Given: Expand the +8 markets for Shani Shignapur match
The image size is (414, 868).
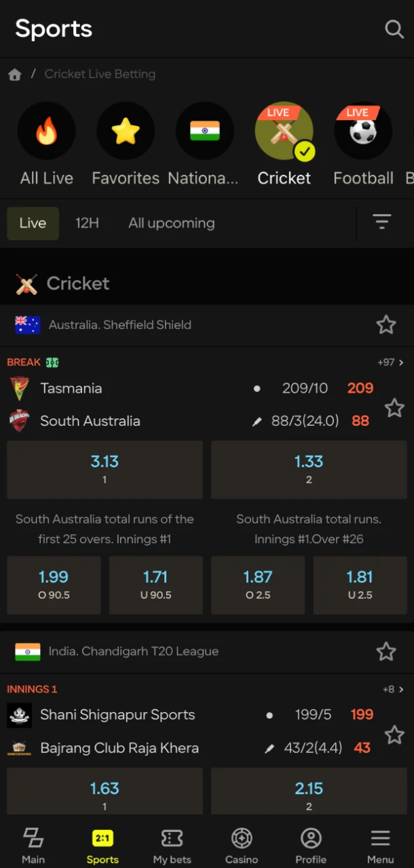Looking at the screenshot, I should click(x=392, y=688).
